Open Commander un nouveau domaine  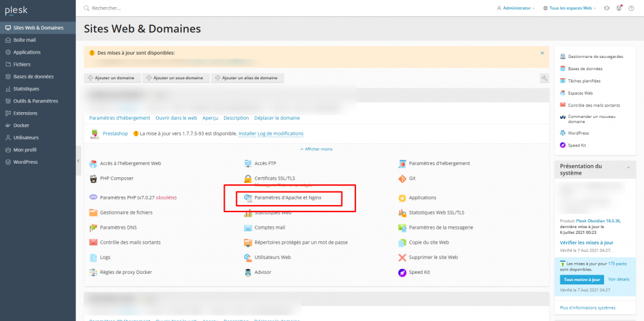tap(592, 119)
